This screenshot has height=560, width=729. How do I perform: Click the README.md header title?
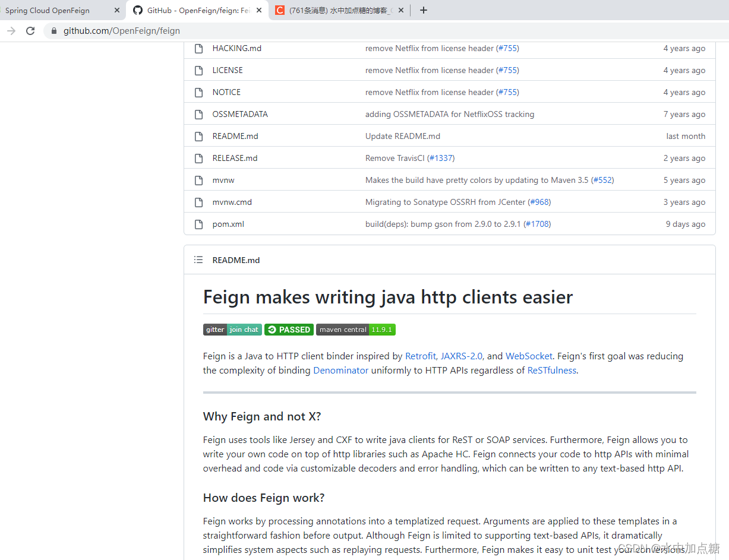(236, 260)
